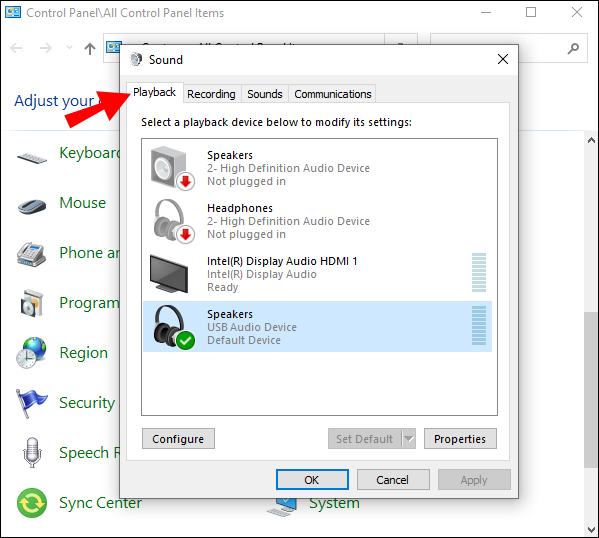Viewport: 599px width, 538px height.
Task: Switch to the Recording tab
Action: [211, 94]
